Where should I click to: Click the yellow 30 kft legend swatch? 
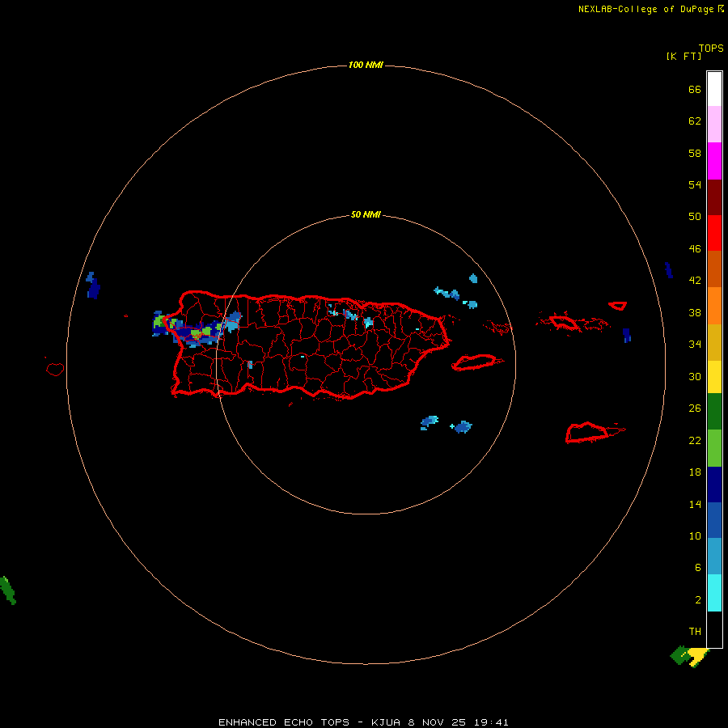[x=714, y=377]
